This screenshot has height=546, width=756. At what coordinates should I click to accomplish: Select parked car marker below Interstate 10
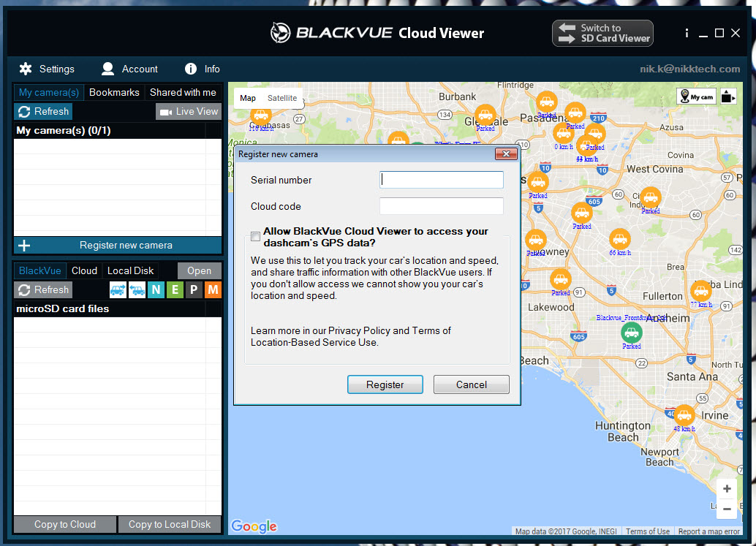[537, 182]
